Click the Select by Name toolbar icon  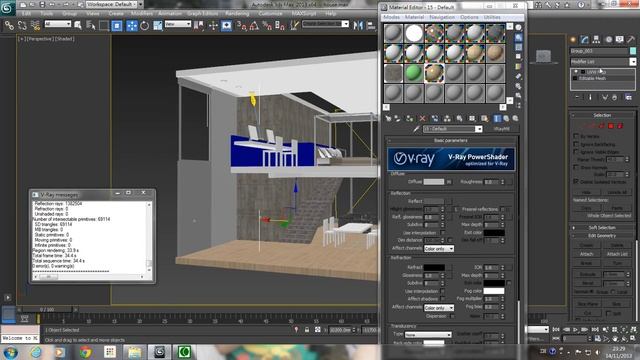click(x=91, y=26)
